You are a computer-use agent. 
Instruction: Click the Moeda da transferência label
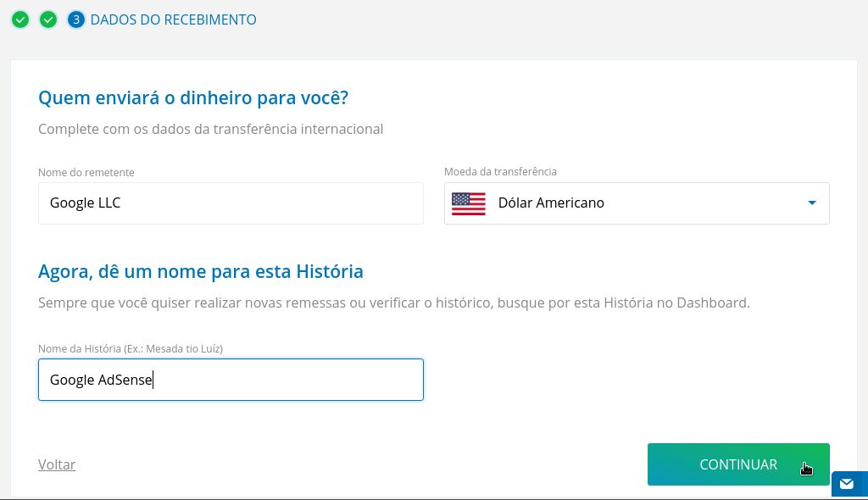pos(500,172)
